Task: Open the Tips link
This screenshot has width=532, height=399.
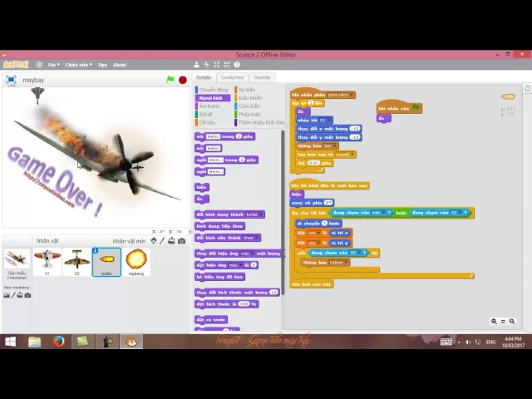Action: pyautogui.click(x=102, y=65)
